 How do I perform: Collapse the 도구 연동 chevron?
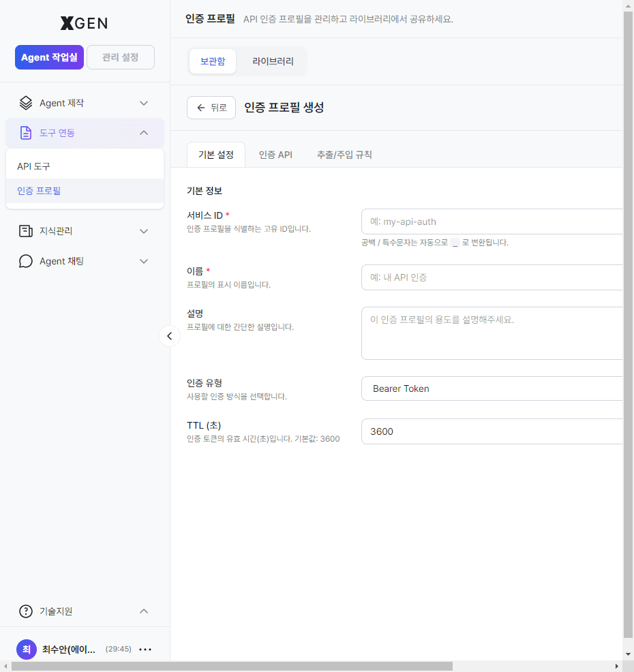tap(144, 133)
